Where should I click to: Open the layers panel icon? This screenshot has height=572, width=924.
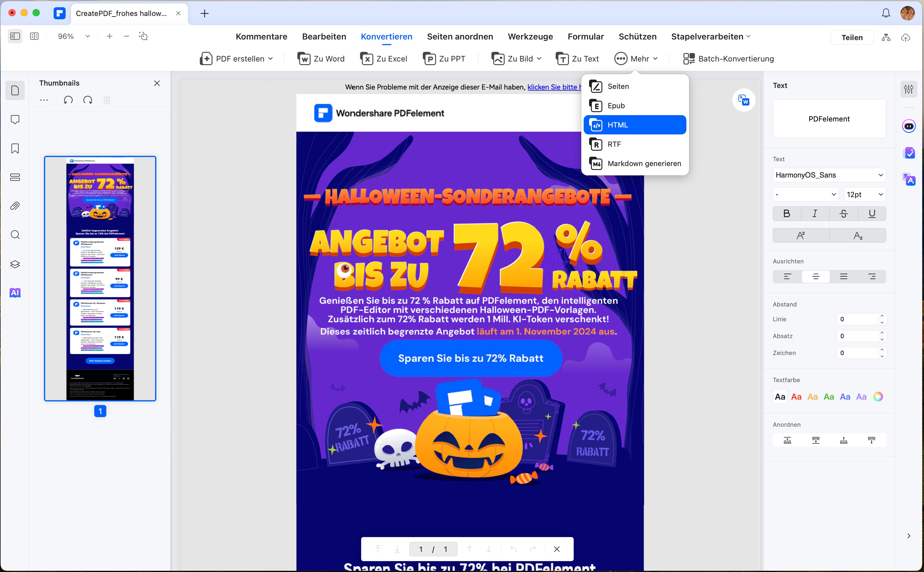click(x=15, y=264)
